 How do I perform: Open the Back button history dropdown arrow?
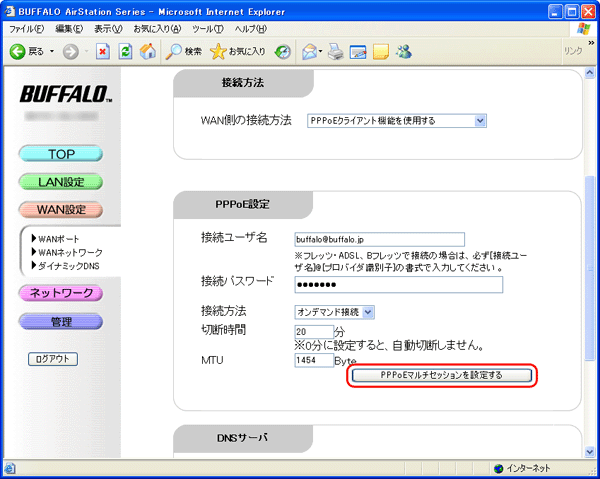52,51
